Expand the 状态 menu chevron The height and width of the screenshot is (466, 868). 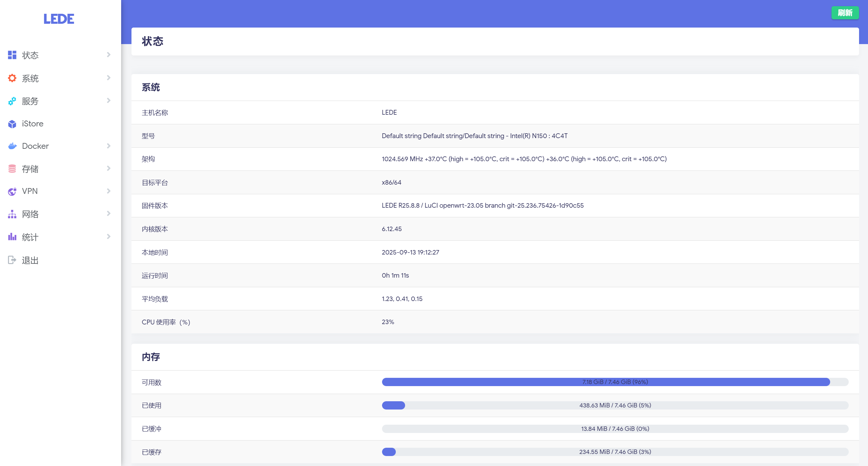coord(108,55)
